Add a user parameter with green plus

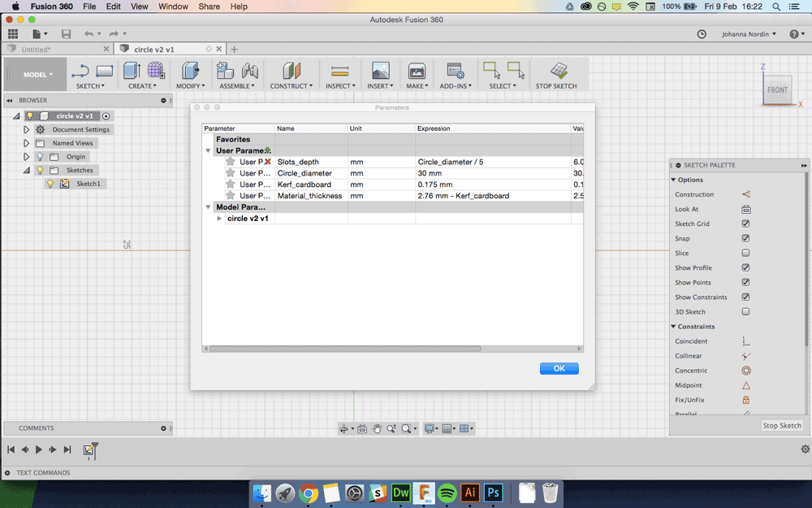268,150
